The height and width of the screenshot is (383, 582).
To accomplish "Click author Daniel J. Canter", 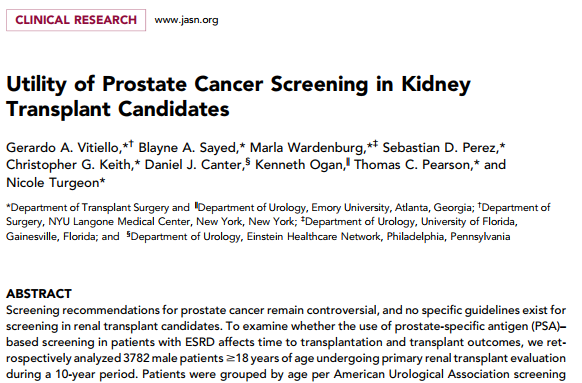I will [x=193, y=165].
